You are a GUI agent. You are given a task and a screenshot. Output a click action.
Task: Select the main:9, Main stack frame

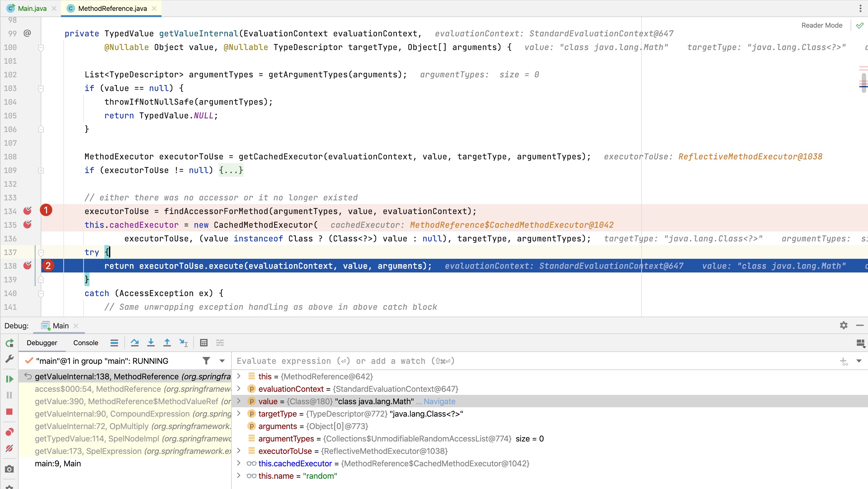(x=125, y=464)
